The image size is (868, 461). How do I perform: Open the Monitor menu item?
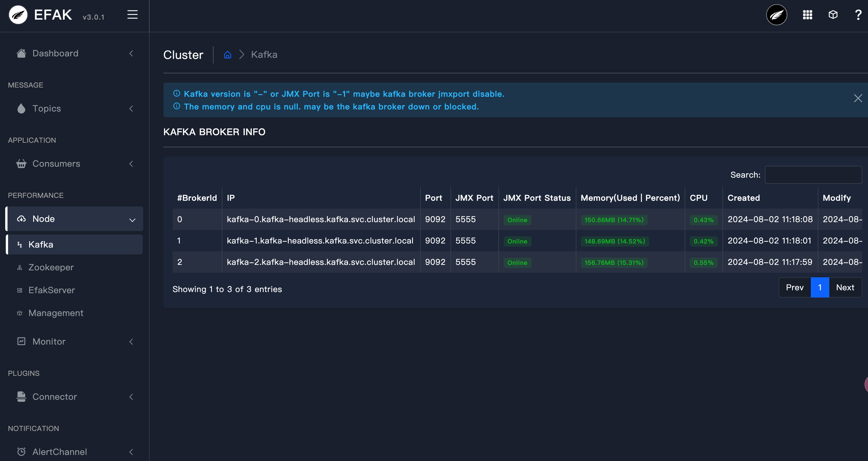75,341
